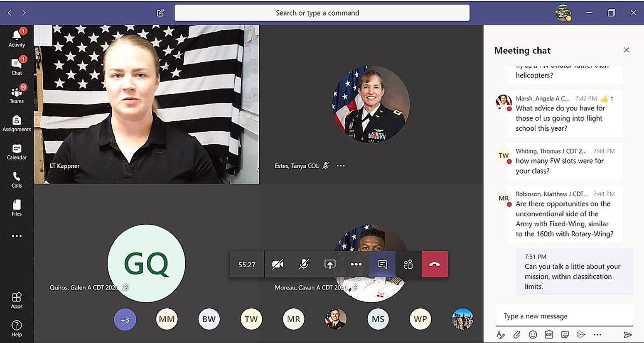This screenshot has width=644, height=343.
Task: Open the profile avatar menu
Action: (x=563, y=13)
